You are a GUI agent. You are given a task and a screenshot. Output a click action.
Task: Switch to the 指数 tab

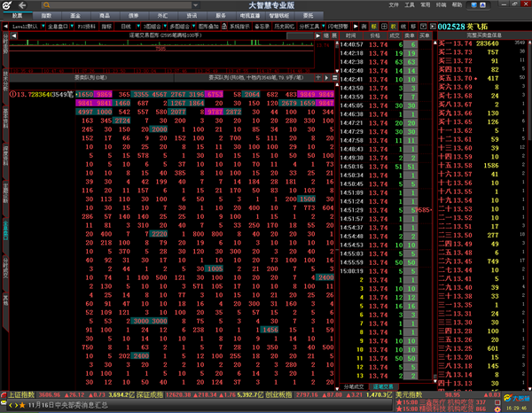click(46, 16)
